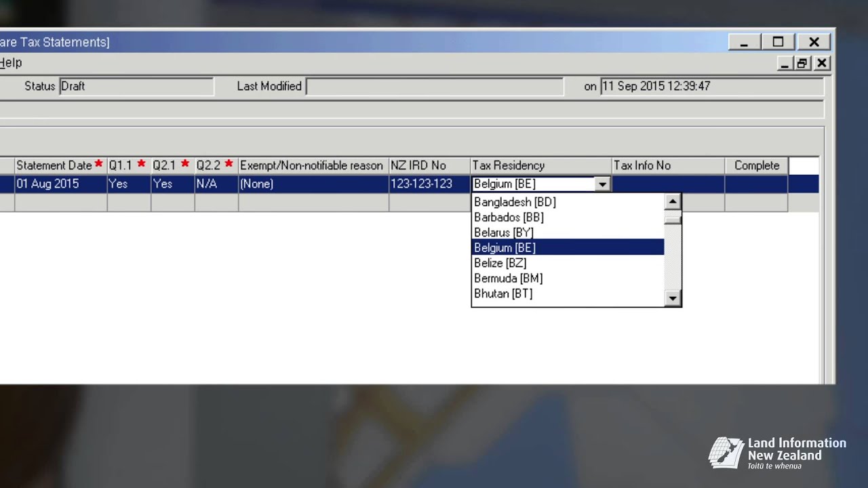Minimize the inner document window
The width and height of the screenshot is (868, 488).
[x=785, y=63]
